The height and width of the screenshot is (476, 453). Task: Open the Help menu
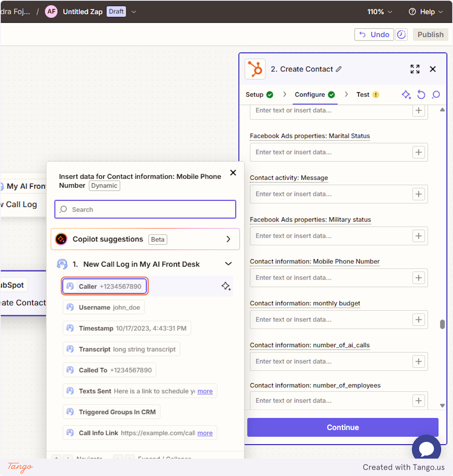click(425, 12)
